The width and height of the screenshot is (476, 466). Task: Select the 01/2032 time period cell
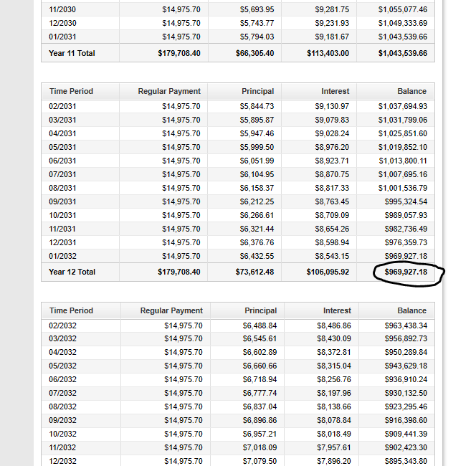(62, 256)
